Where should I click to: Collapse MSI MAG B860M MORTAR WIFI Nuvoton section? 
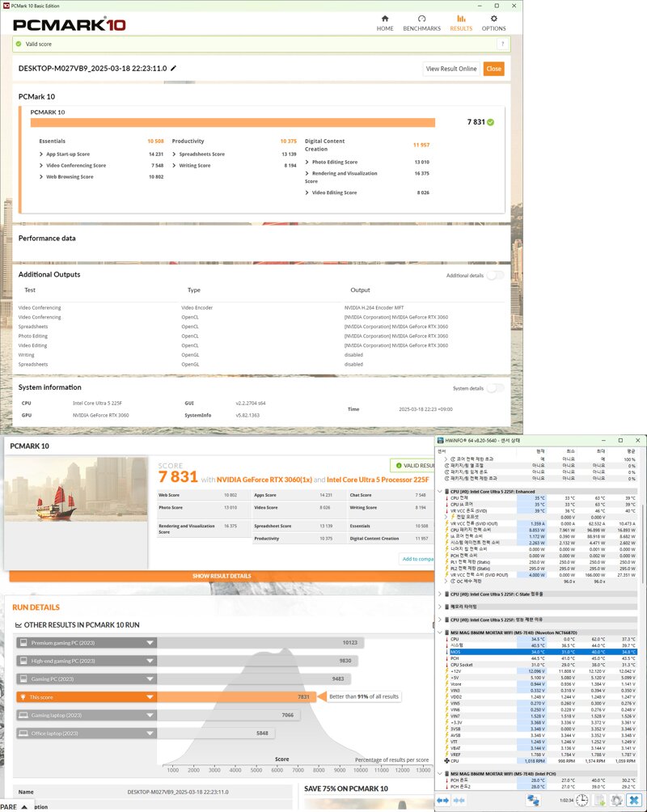point(440,632)
